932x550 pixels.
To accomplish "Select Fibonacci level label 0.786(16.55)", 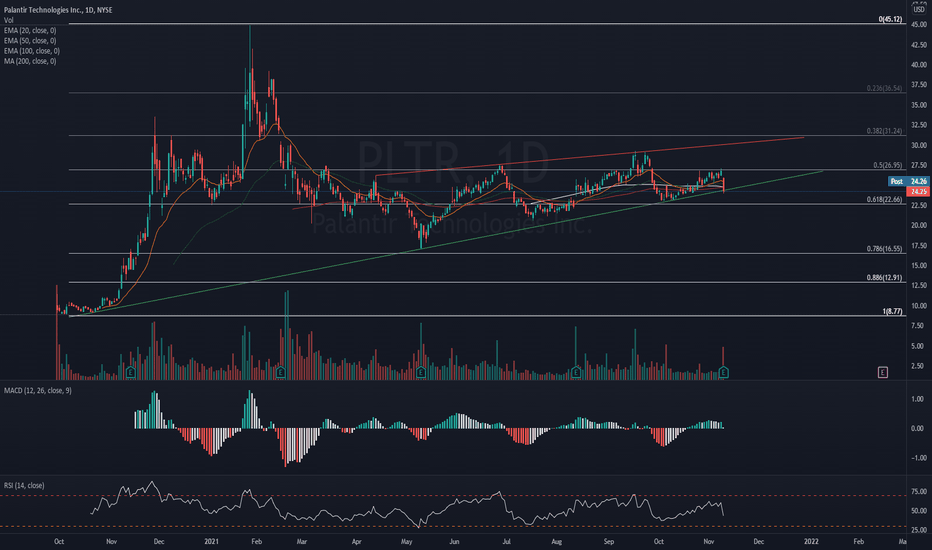I will [884, 249].
